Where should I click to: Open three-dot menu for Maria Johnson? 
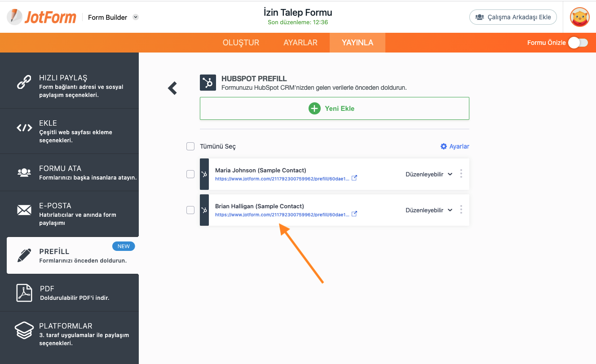click(x=461, y=174)
